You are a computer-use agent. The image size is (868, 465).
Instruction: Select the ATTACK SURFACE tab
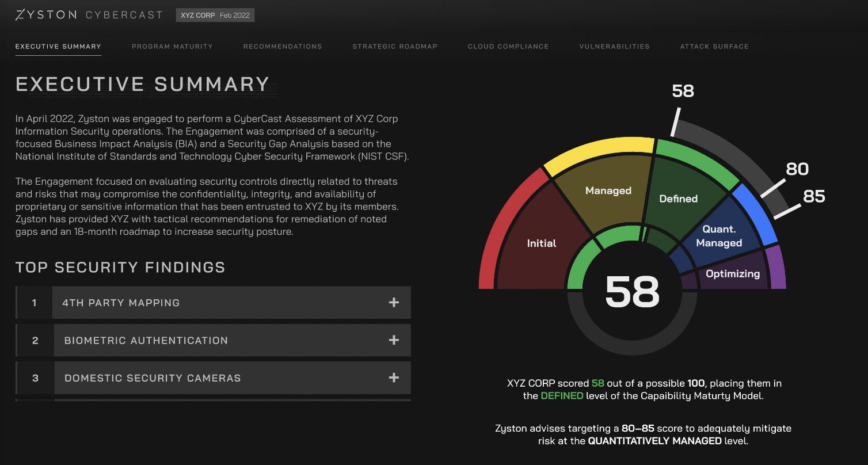pyautogui.click(x=714, y=47)
